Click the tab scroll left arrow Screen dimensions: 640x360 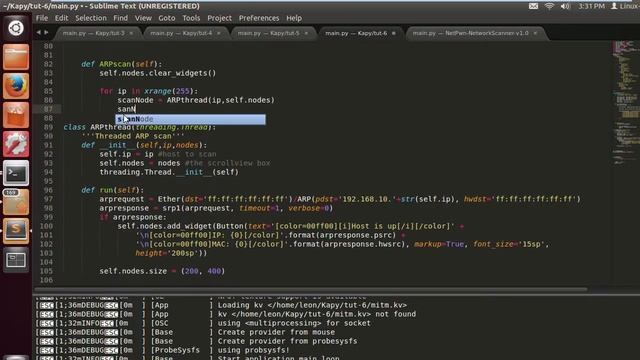click(39, 32)
